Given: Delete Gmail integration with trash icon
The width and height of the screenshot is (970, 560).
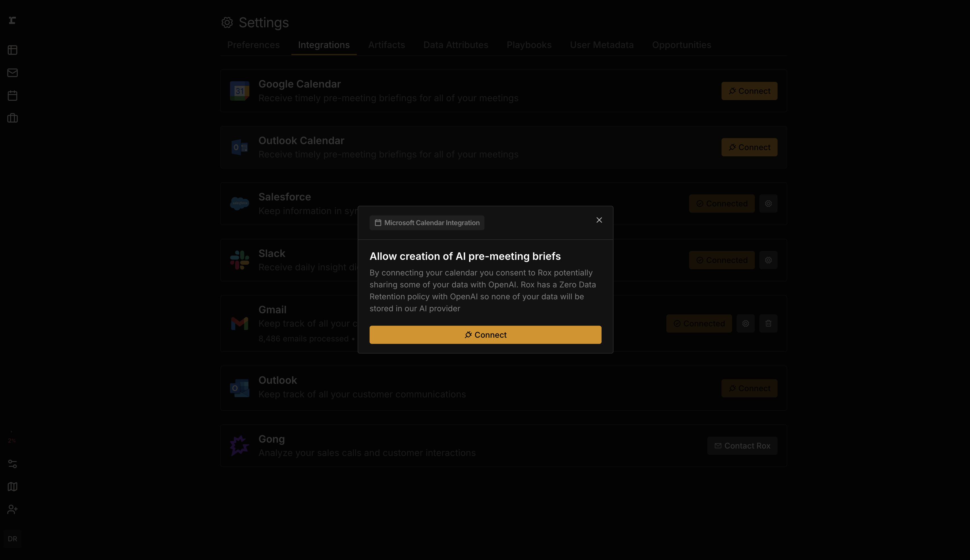Looking at the screenshot, I should pos(768,323).
